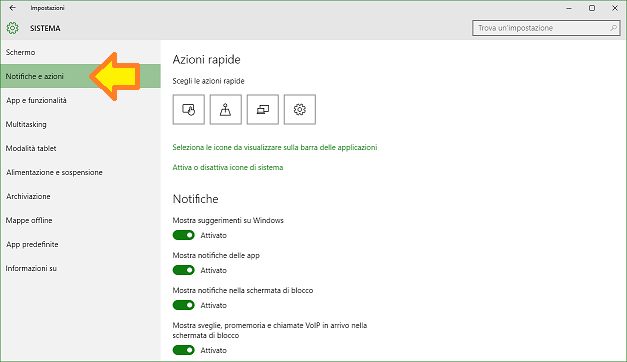Click the location quick action tile
Viewport: 627px width, 362px height.
226,110
